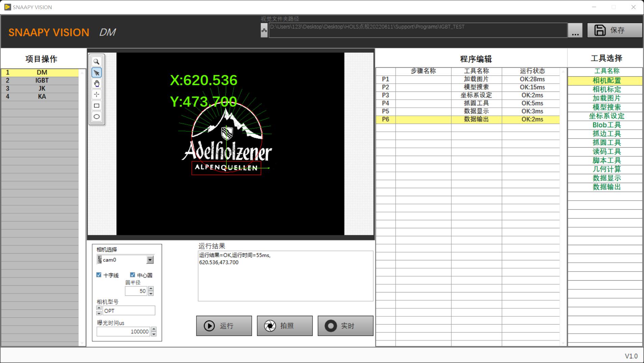Screen dimensions: 644x363
Task: Select step P2 模型搜索 row
Action: (468, 87)
